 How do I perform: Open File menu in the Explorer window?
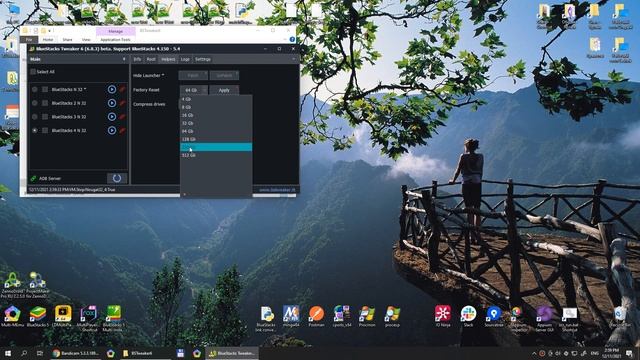29,40
